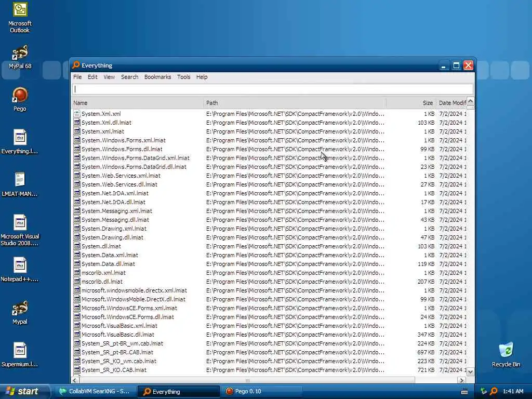532x399 pixels.
Task: Switch to Everything taskbar button
Action: pos(179,391)
